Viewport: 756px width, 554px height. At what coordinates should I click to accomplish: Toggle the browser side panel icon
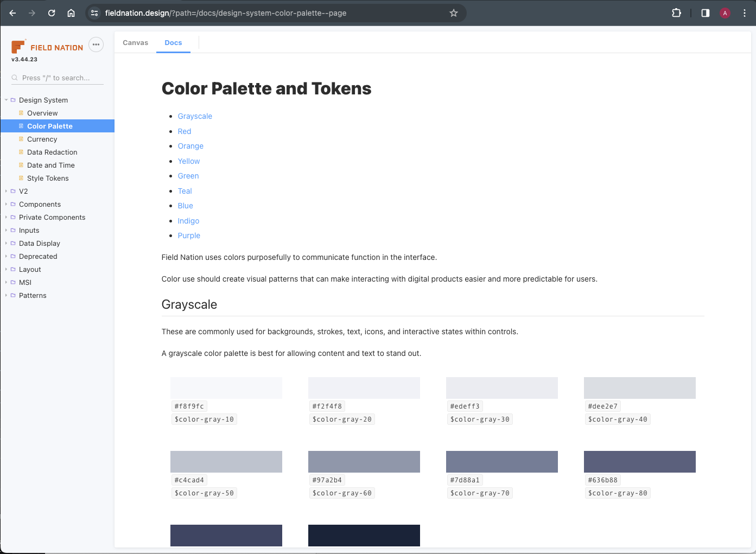(x=705, y=13)
